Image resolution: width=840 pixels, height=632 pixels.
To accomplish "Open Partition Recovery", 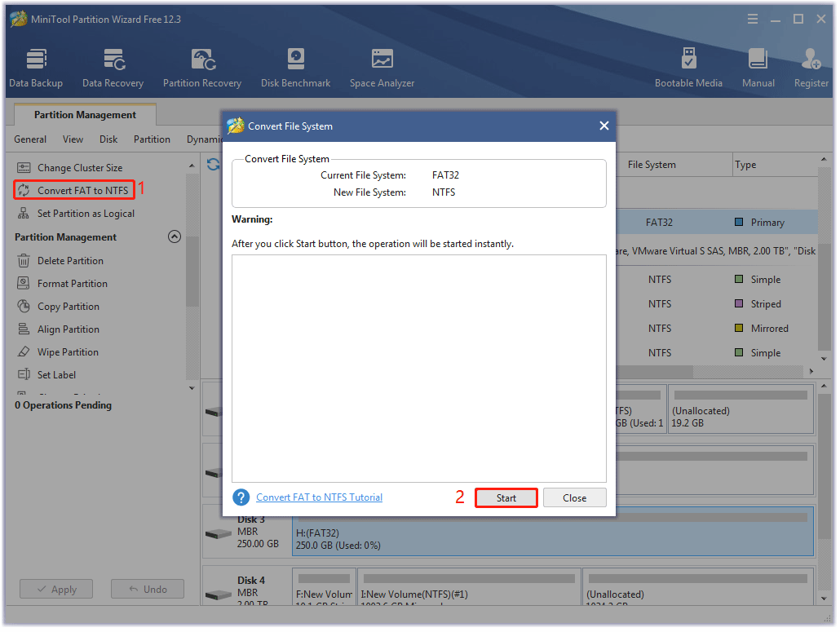I will tap(201, 65).
